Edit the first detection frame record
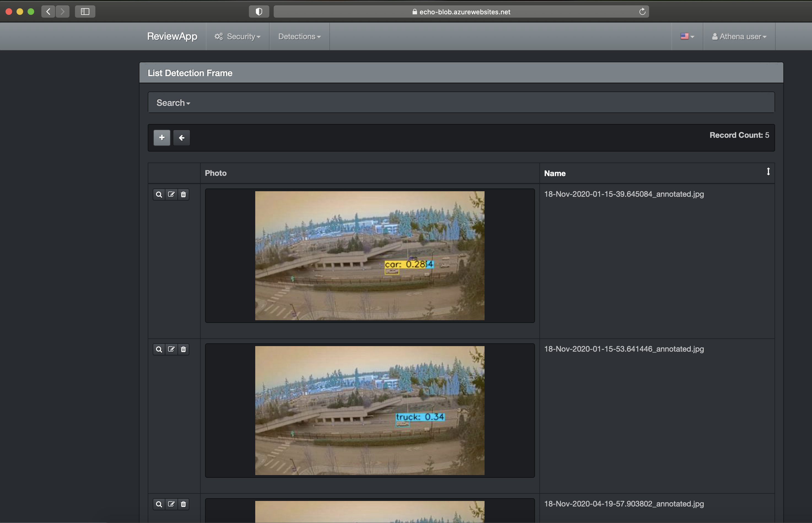This screenshot has width=812, height=523. [171, 195]
